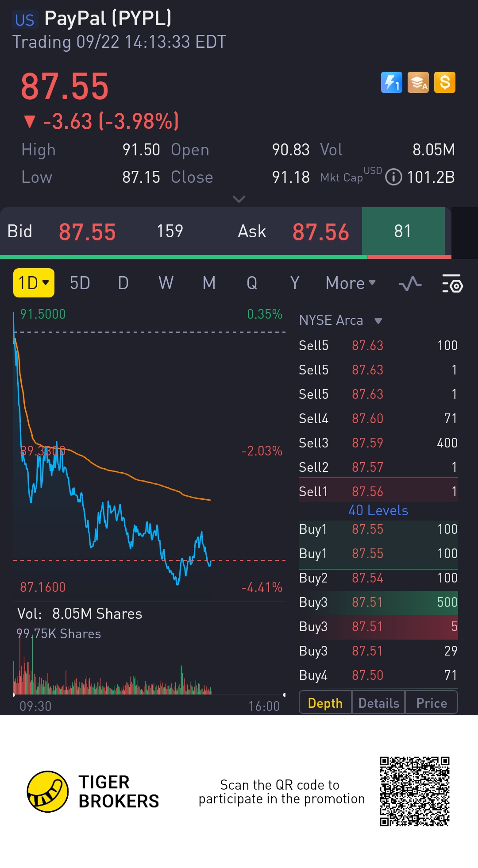Tap the Close value 91.18
The height and width of the screenshot is (868, 478).
pos(291,177)
